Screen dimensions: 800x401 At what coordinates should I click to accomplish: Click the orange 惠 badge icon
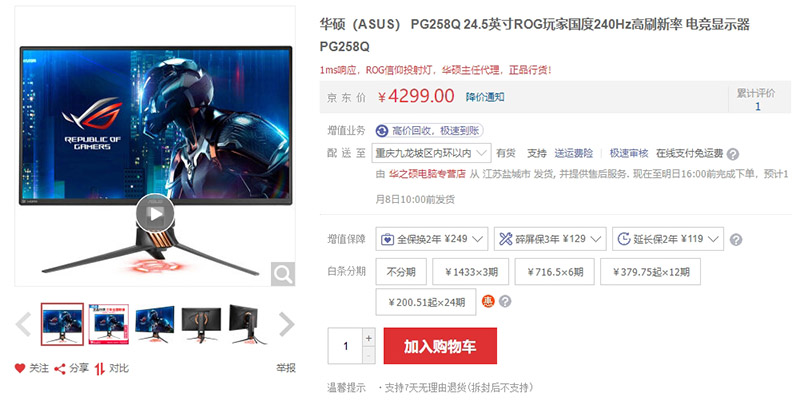[x=488, y=301]
